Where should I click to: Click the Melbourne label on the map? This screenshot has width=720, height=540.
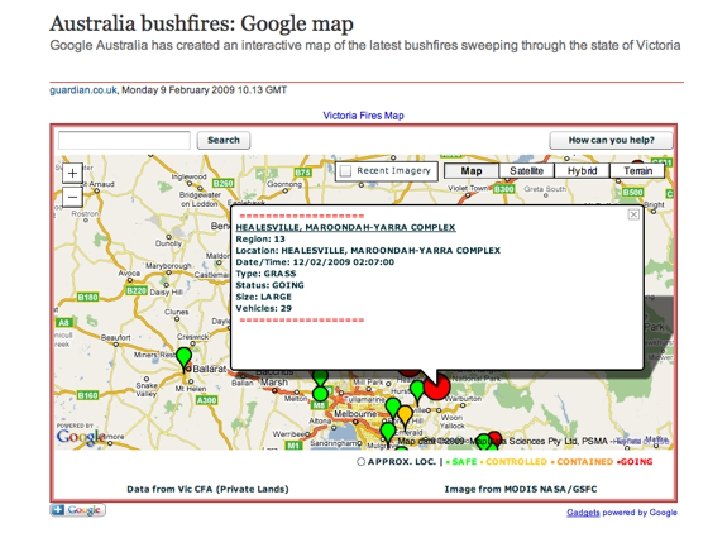pyautogui.click(x=355, y=414)
